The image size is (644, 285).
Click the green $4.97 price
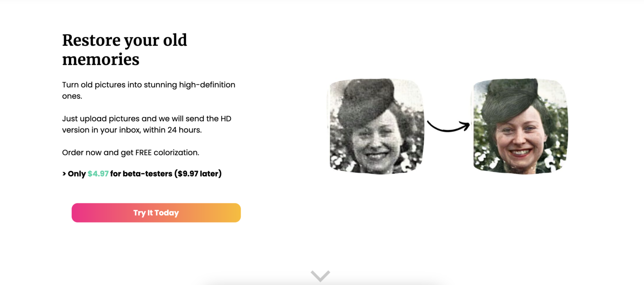click(x=98, y=174)
